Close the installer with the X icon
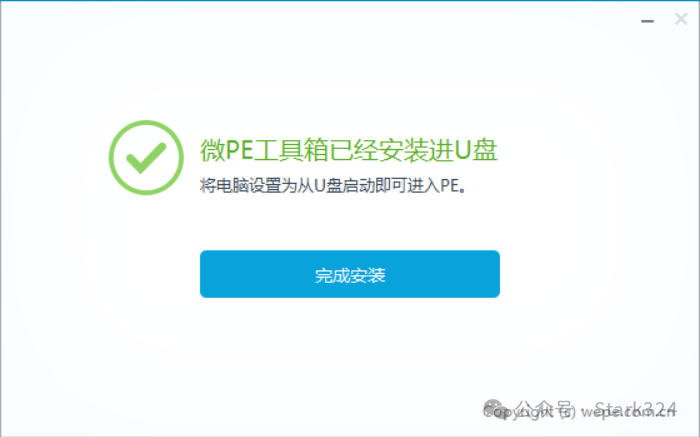Viewport: 700px width, 437px height. click(x=681, y=19)
